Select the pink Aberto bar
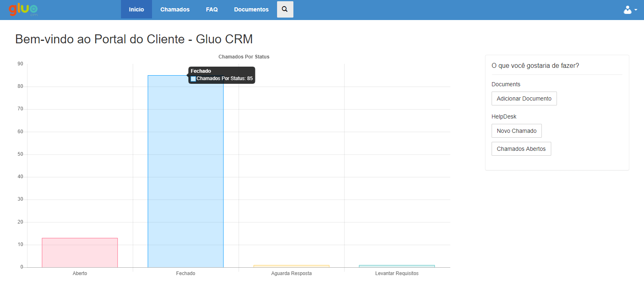Image resolution: width=644 pixels, height=300 pixels. click(x=80, y=253)
